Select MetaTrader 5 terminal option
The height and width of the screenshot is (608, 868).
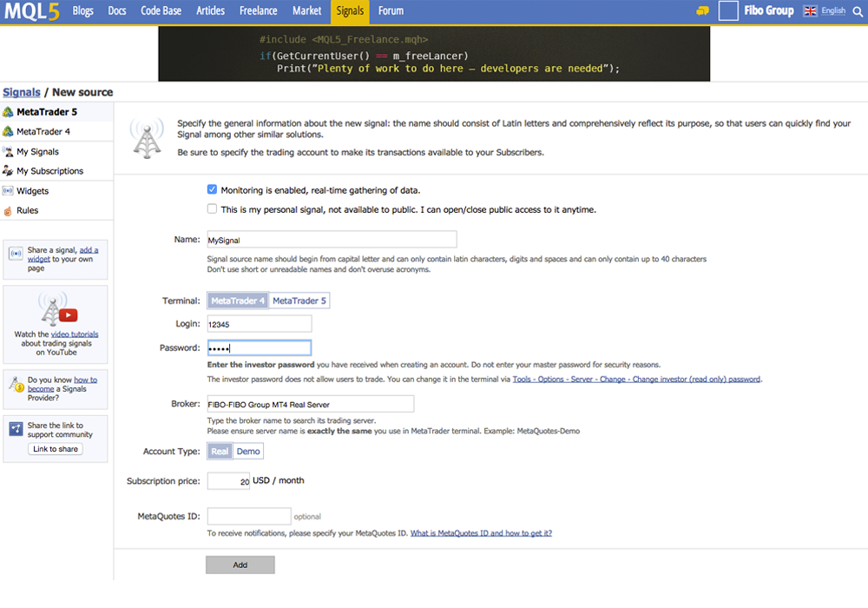(299, 301)
